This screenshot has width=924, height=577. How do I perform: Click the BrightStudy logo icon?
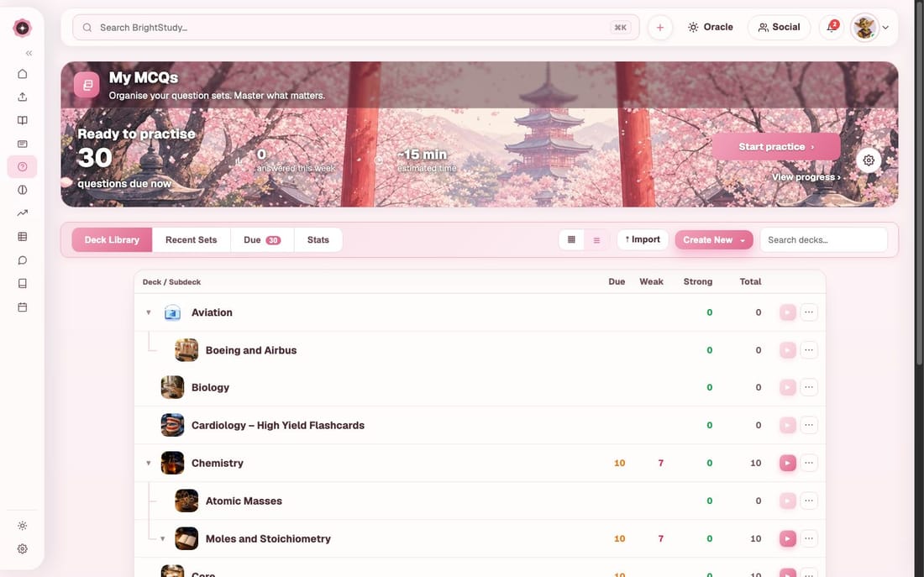[x=23, y=28]
